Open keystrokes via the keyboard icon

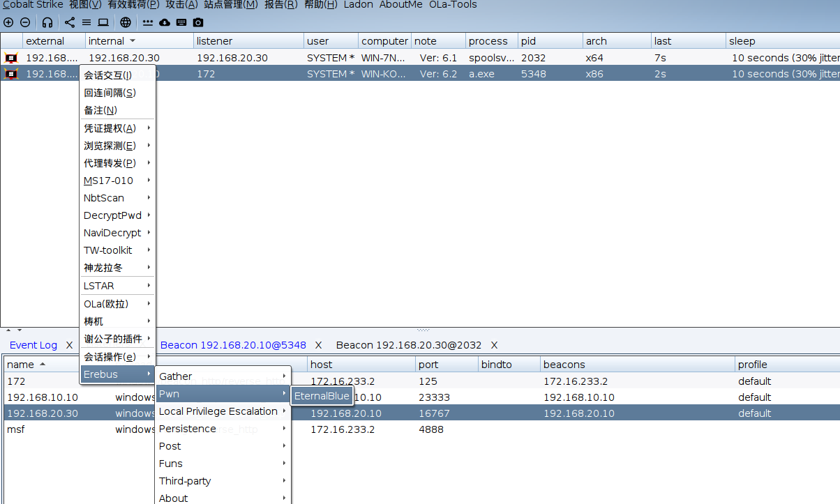pos(181,22)
